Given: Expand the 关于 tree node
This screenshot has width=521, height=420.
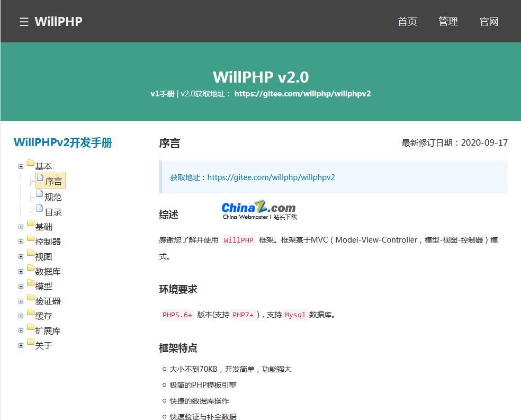Looking at the screenshot, I should 21,345.
